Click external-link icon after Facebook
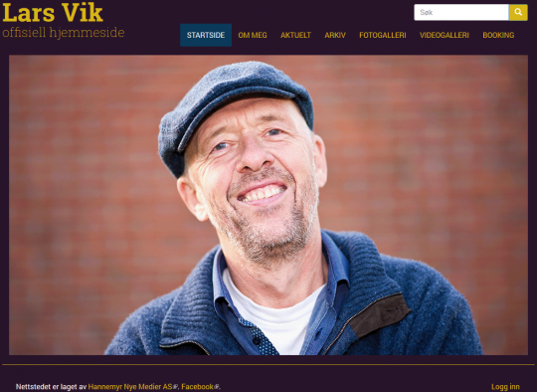The image size is (537, 392). tap(217, 387)
